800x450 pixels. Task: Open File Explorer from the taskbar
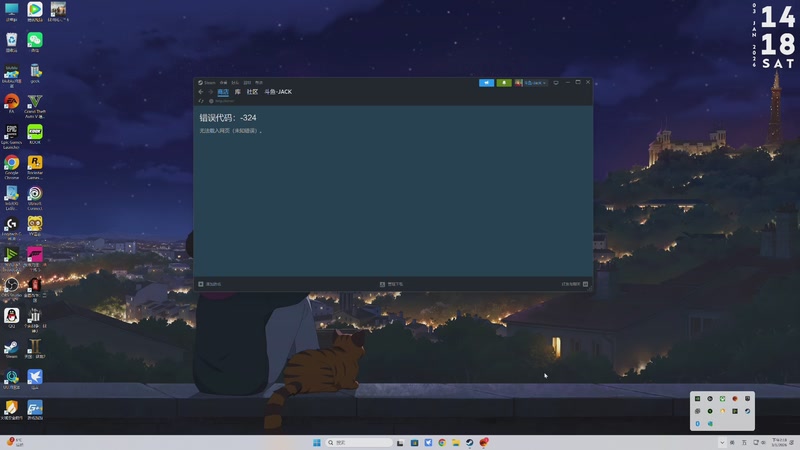[456, 442]
